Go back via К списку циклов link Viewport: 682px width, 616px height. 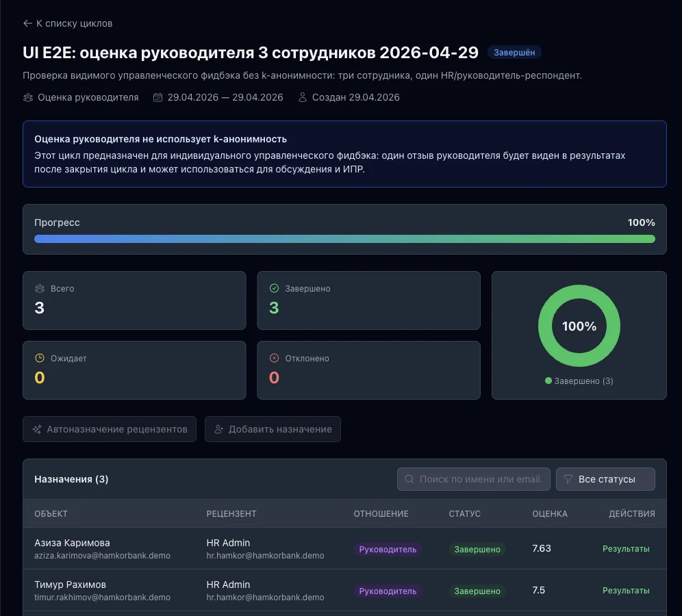click(x=68, y=23)
